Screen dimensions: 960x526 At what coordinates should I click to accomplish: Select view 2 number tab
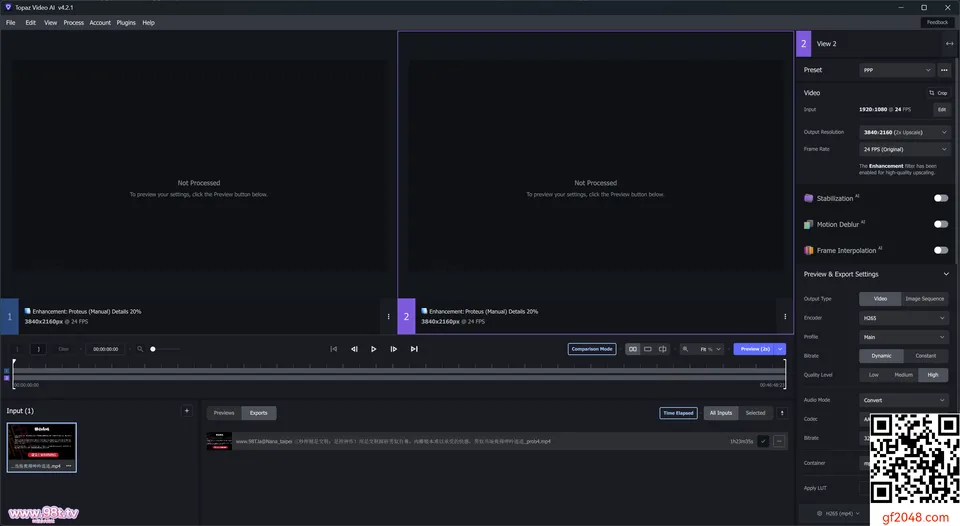[407, 317]
